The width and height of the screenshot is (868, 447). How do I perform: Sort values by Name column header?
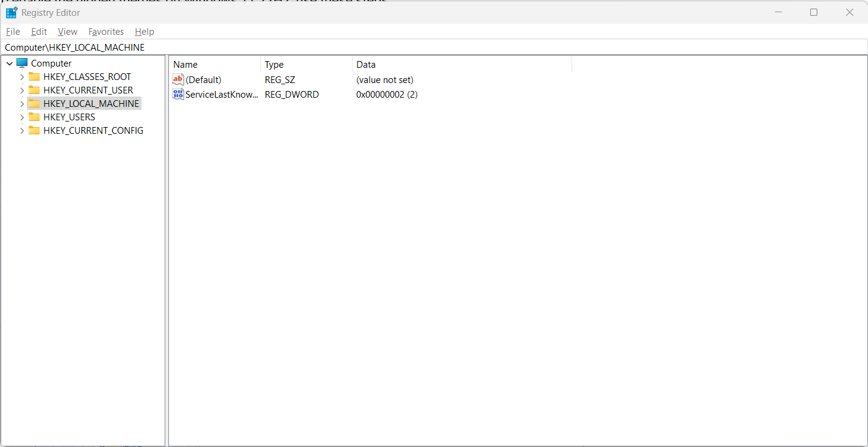tap(215, 65)
